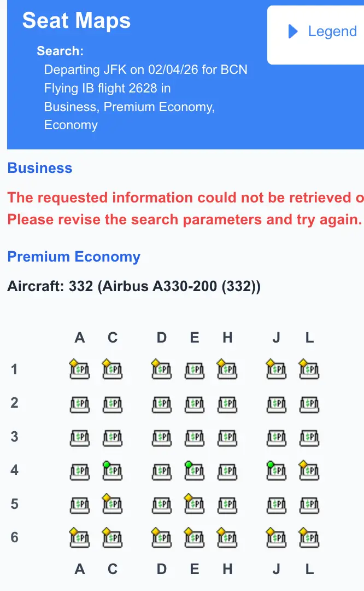The image size is (364, 591).
Task: Select seat 2A by the window
Action: [x=80, y=404]
